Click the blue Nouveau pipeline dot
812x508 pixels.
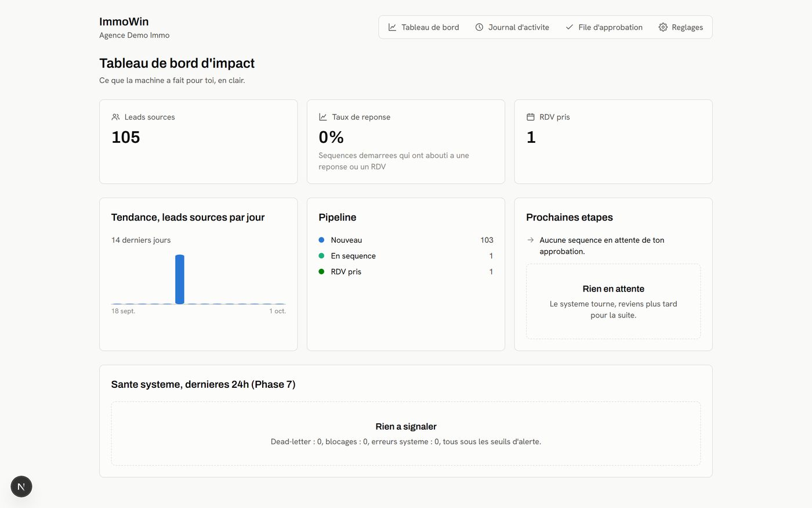point(321,240)
